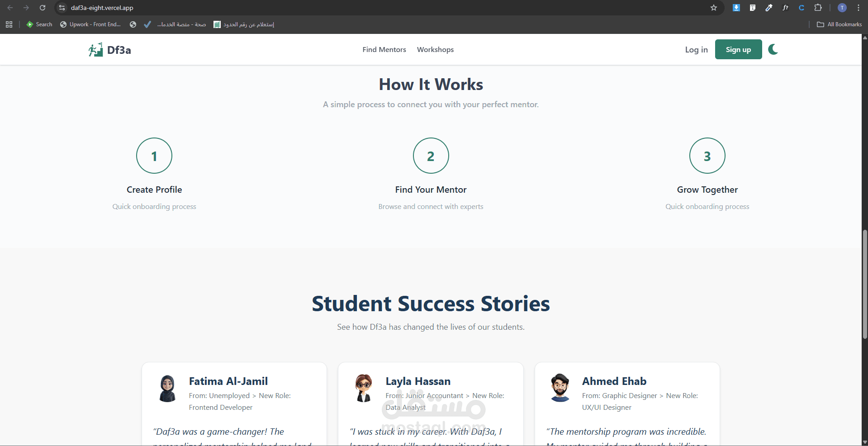
Task: Open the browser profile avatar
Action: click(x=842, y=8)
